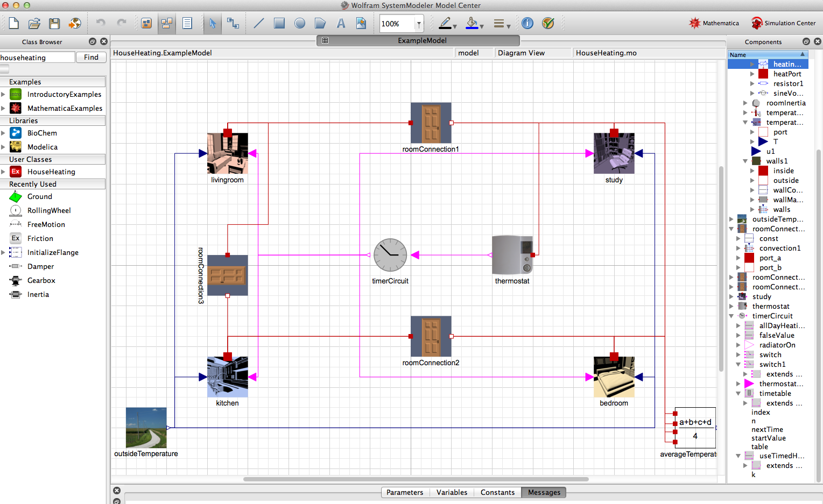Screen dimensions: 823x504
Task: Float the Class Browser panel
Action: pos(93,41)
